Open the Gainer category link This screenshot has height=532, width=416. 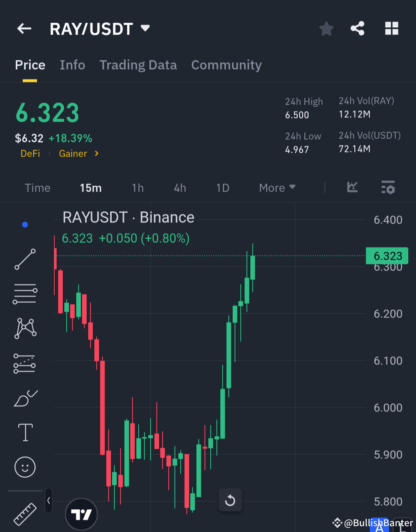(73, 153)
